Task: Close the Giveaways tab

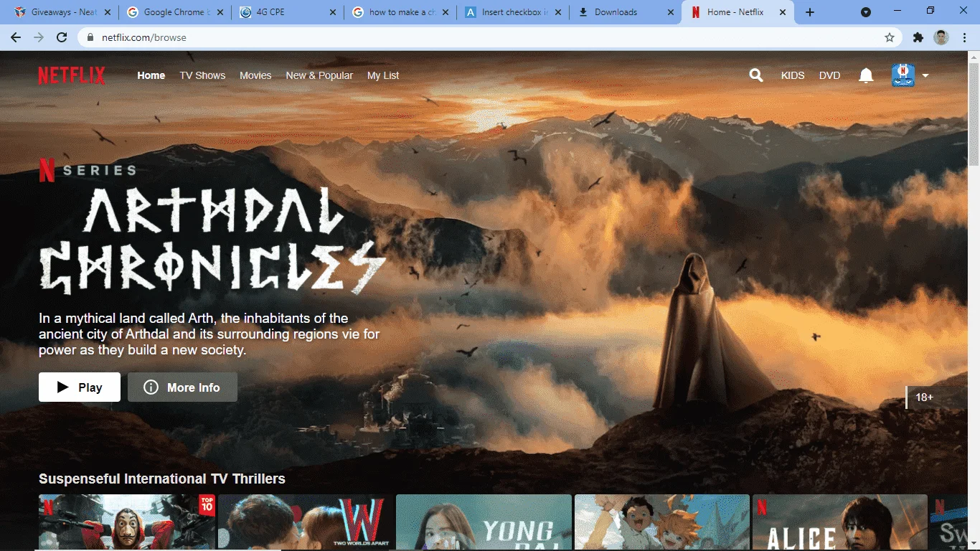Action: coord(108,12)
